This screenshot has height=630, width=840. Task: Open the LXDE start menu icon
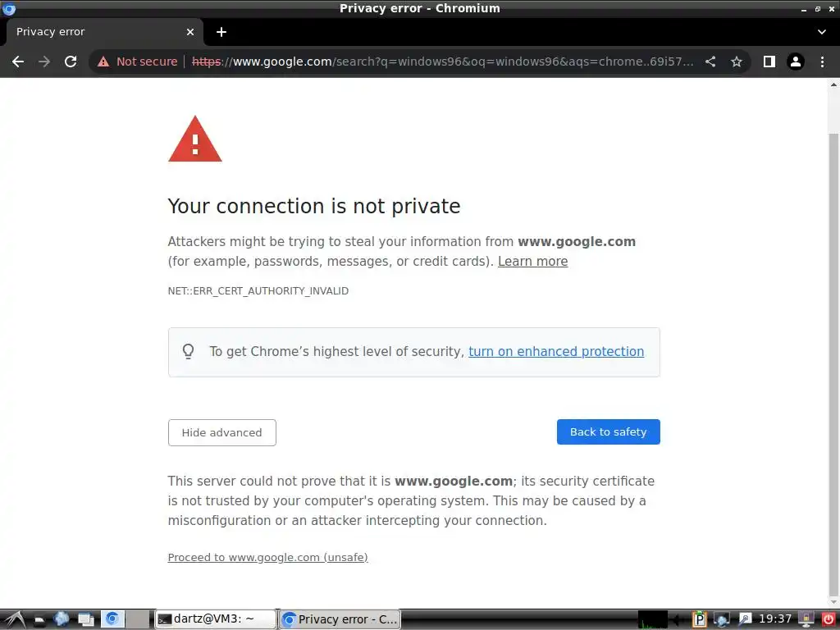click(14, 619)
